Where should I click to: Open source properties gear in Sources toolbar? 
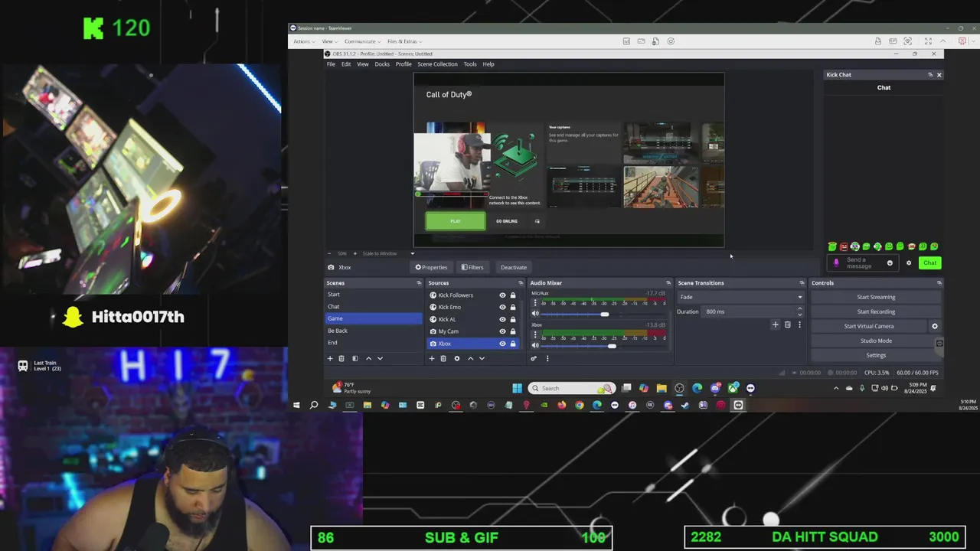[x=457, y=358]
